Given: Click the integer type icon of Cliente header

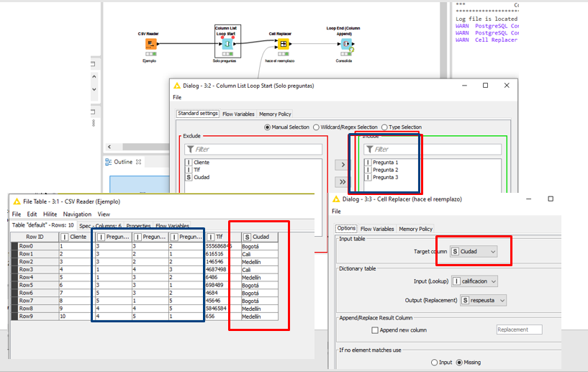Looking at the screenshot, I should coord(65,237).
